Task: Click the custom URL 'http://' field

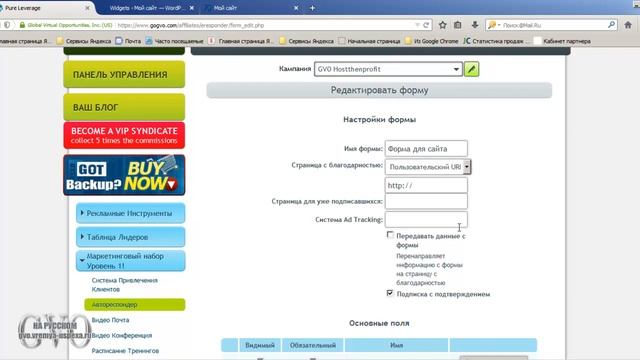Action: (x=426, y=185)
